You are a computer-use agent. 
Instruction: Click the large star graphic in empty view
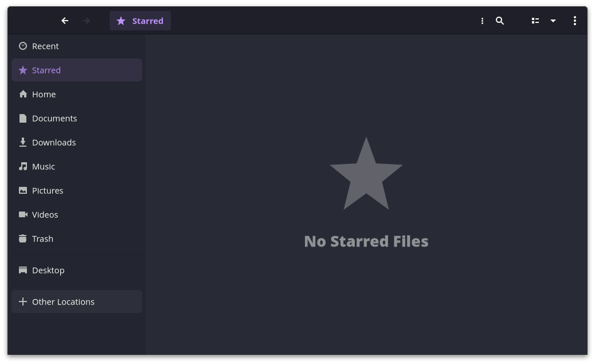[x=366, y=174]
